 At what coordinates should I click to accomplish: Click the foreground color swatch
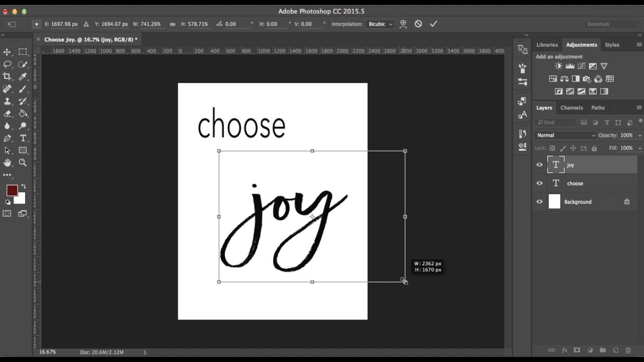pos(12,191)
